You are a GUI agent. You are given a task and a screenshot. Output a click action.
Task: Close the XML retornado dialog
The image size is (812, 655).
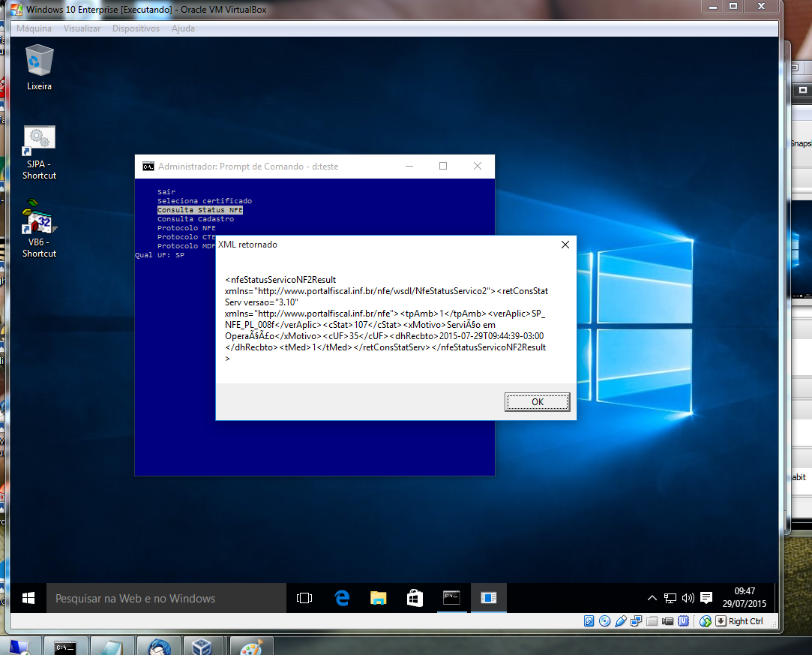(565, 245)
